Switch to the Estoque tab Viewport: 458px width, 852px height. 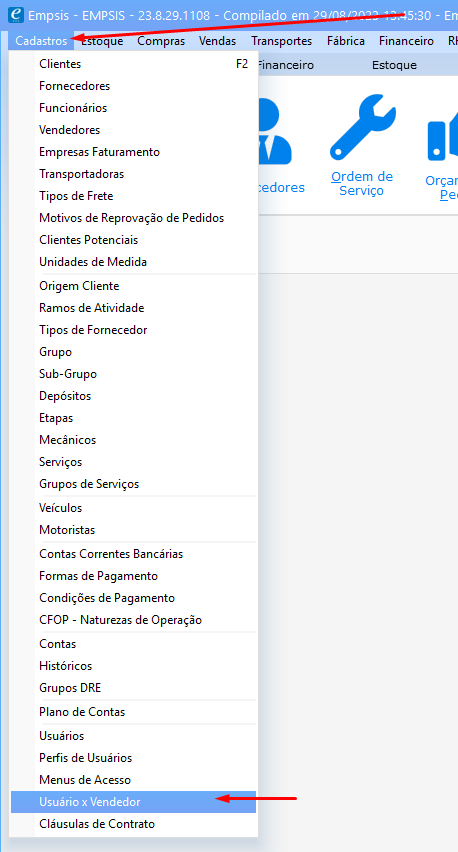click(394, 65)
